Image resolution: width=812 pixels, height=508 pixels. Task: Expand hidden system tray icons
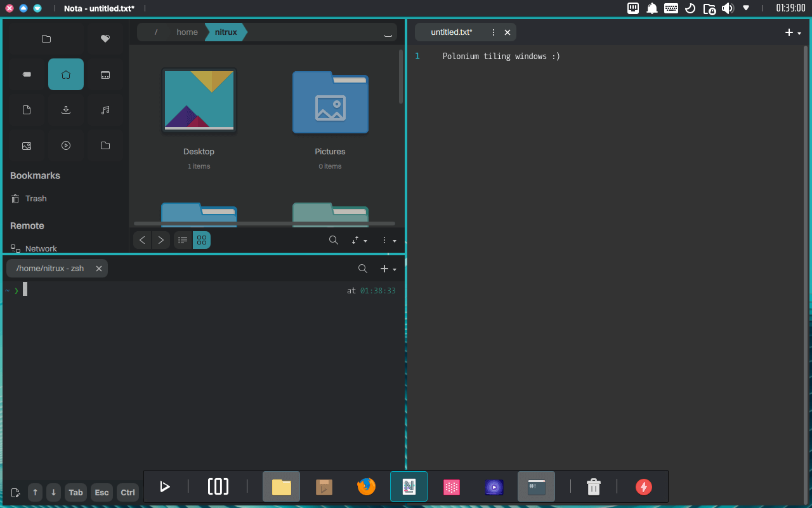click(746, 8)
